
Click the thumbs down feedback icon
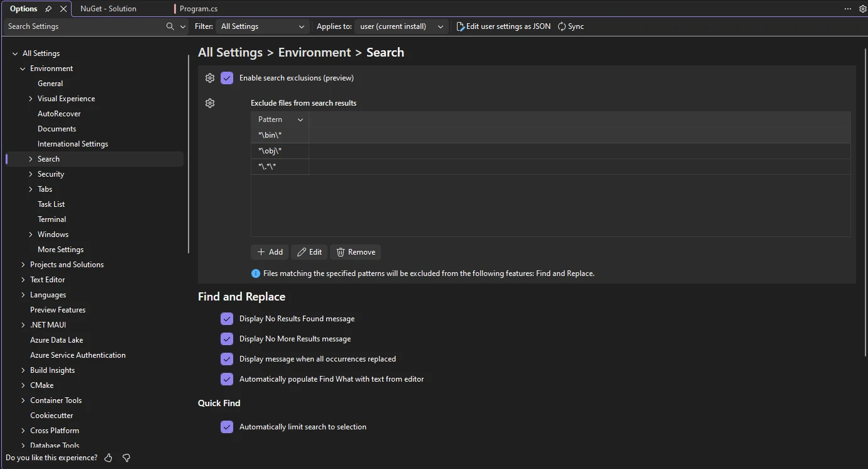pyautogui.click(x=126, y=458)
